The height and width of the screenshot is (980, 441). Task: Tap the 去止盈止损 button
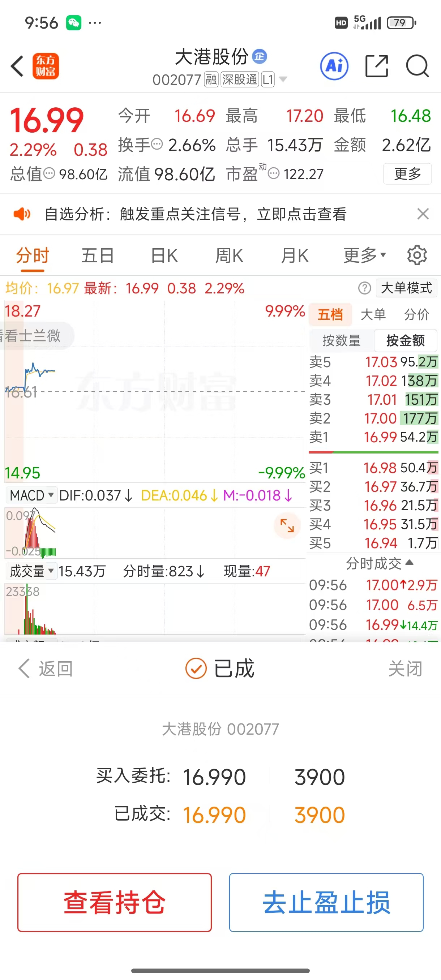coord(326,902)
